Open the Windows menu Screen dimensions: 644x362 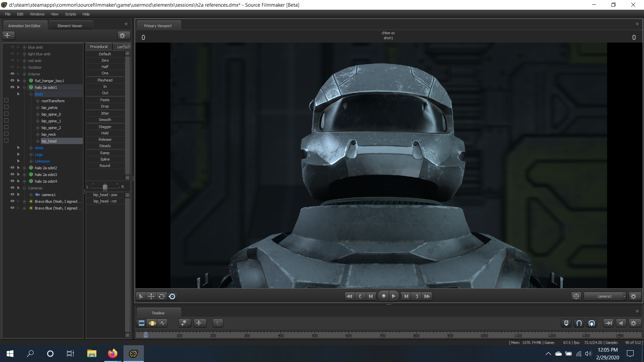37,14
